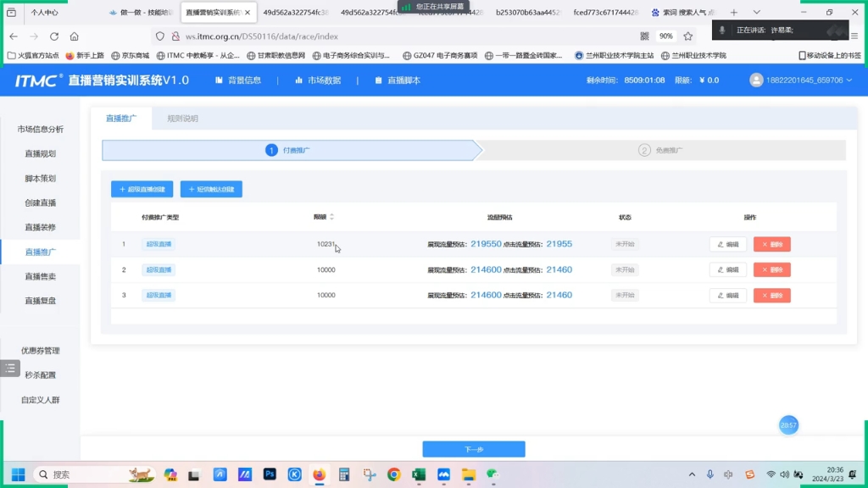This screenshot has height=488, width=868.
Task: Go to step 2 免费推广
Action: 660,150
